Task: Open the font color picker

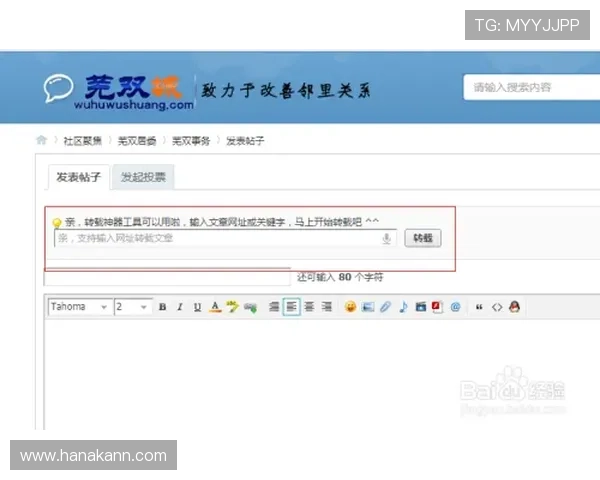Action: coord(215,307)
